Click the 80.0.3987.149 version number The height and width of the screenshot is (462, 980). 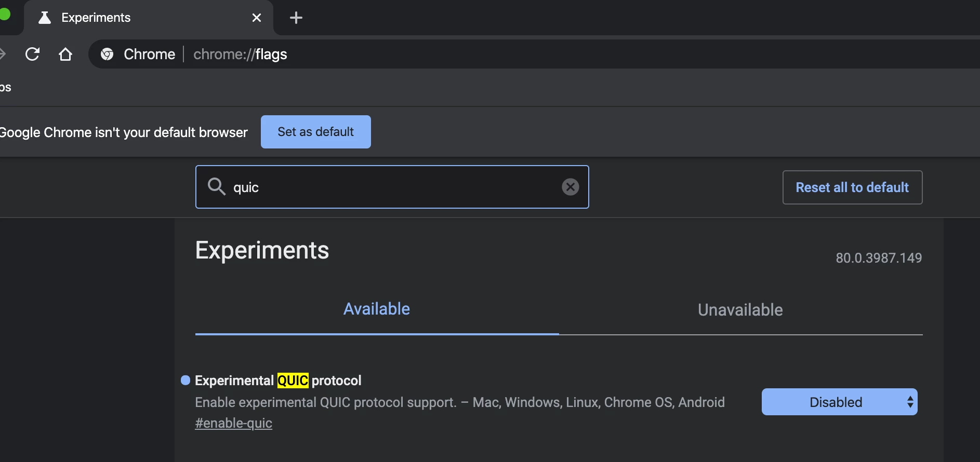[x=879, y=258]
